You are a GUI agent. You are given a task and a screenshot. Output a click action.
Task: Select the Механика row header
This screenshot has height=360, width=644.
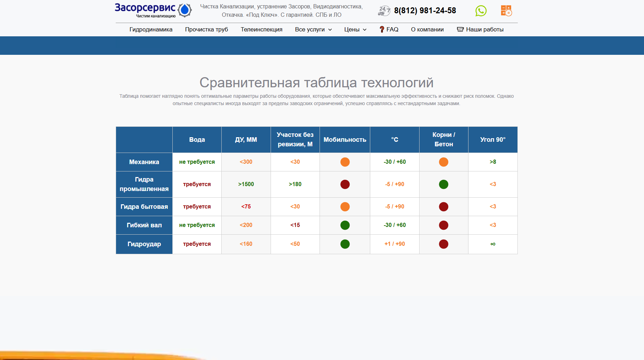point(144,162)
